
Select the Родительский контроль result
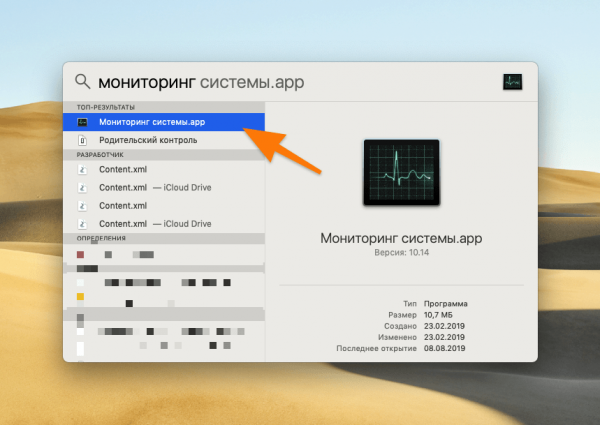[x=164, y=140]
